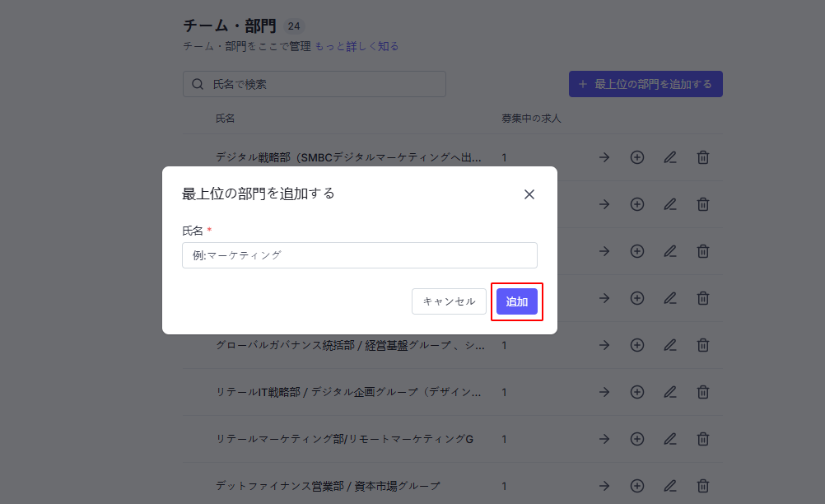Screen dimensions: 825x504
Task: Click the 氏名 column header in the table
Action: pos(226,119)
